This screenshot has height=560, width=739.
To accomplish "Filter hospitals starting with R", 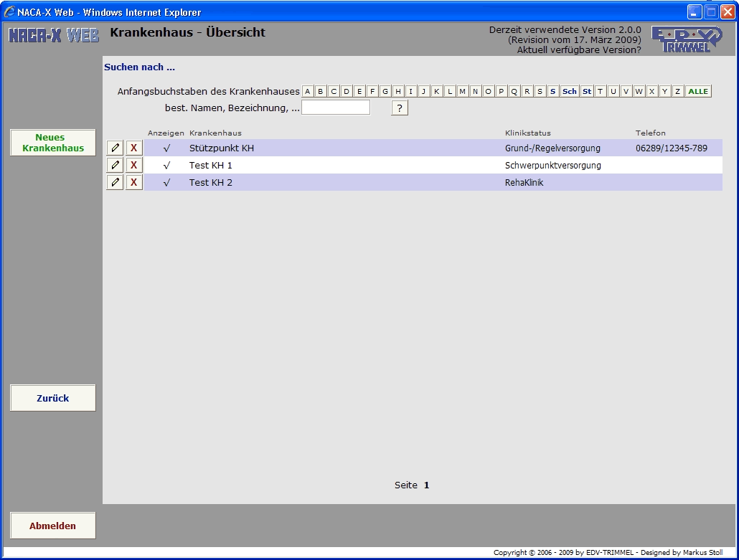I will click(527, 91).
